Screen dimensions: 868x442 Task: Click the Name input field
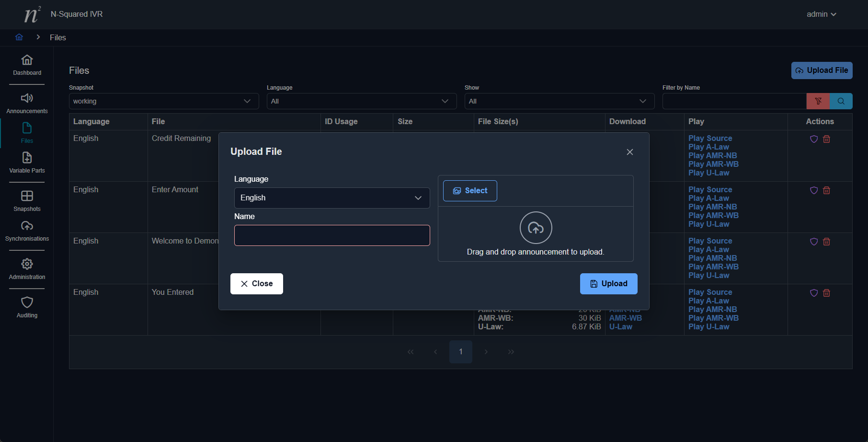coord(331,235)
